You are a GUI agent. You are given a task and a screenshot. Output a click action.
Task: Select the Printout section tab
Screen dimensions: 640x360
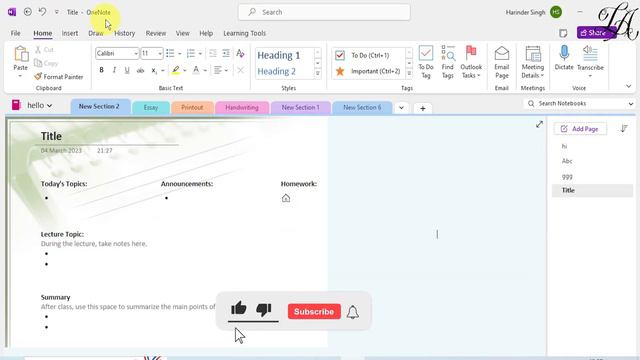click(x=192, y=107)
